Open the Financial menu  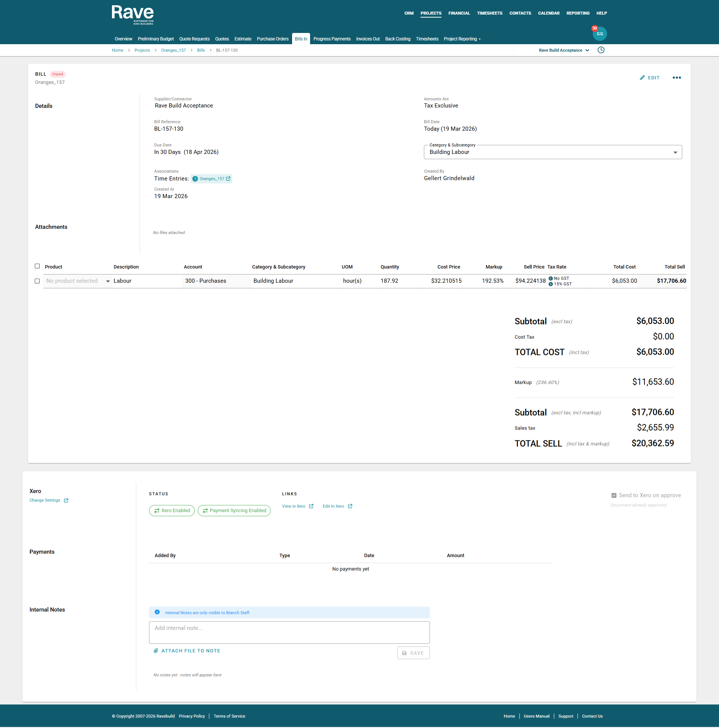click(x=459, y=13)
